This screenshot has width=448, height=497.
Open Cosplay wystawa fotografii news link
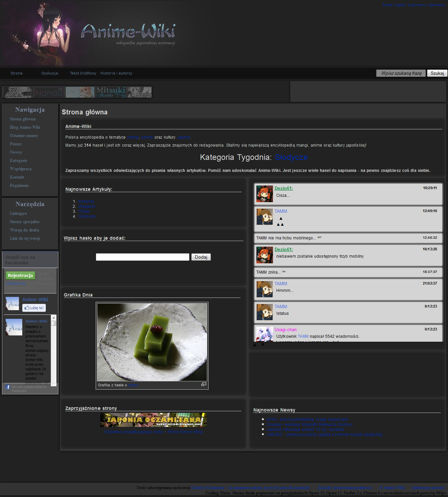point(310,425)
